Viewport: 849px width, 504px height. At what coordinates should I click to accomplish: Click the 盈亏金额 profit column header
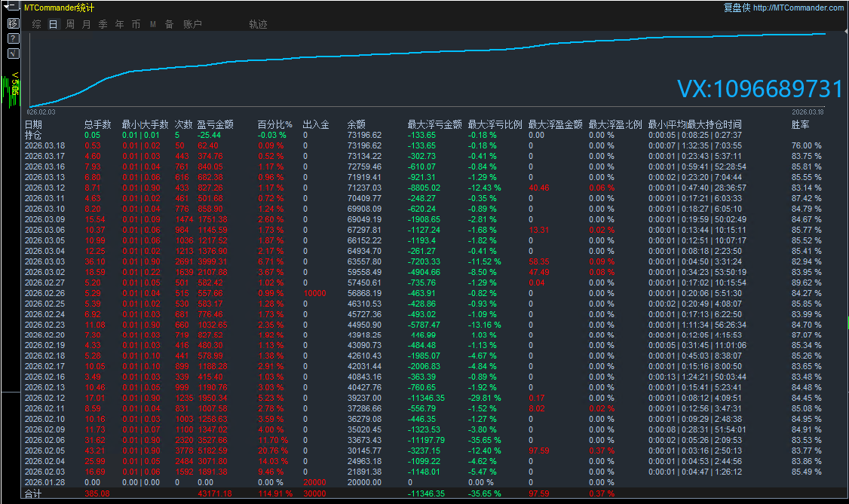pyautogui.click(x=215, y=124)
